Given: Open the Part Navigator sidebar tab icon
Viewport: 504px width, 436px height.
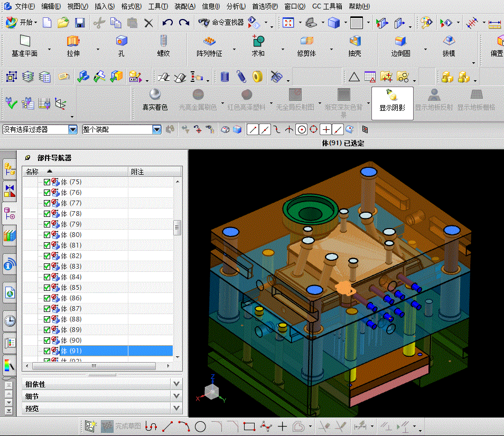Looking at the screenshot, I should pos(10,213).
